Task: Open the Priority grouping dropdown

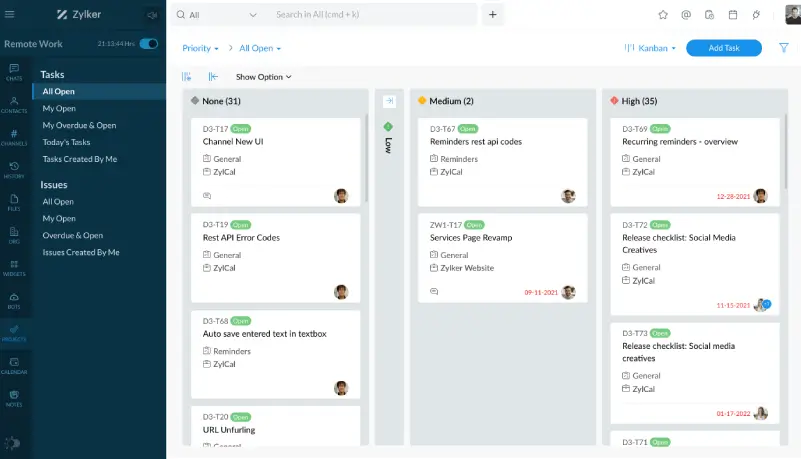Action: 200,48
